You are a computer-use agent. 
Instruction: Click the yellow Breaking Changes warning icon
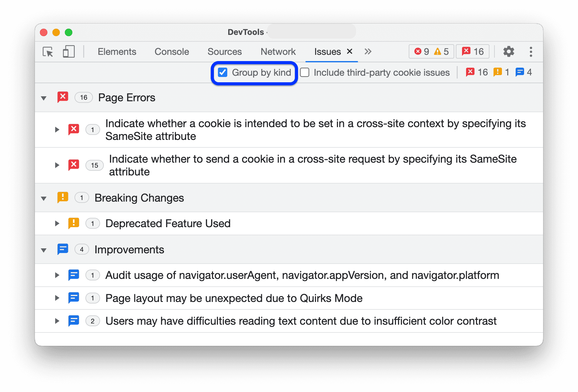[x=63, y=198]
